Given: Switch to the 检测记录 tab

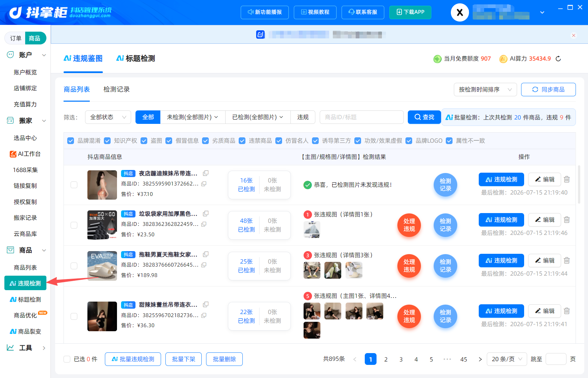Looking at the screenshot, I should click(117, 90).
